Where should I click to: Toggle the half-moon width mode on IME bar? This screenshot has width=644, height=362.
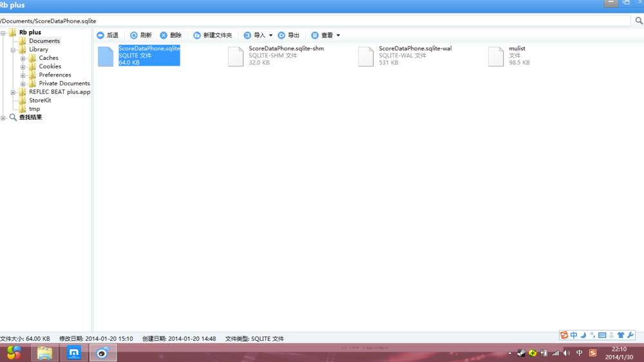pos(583,336)
